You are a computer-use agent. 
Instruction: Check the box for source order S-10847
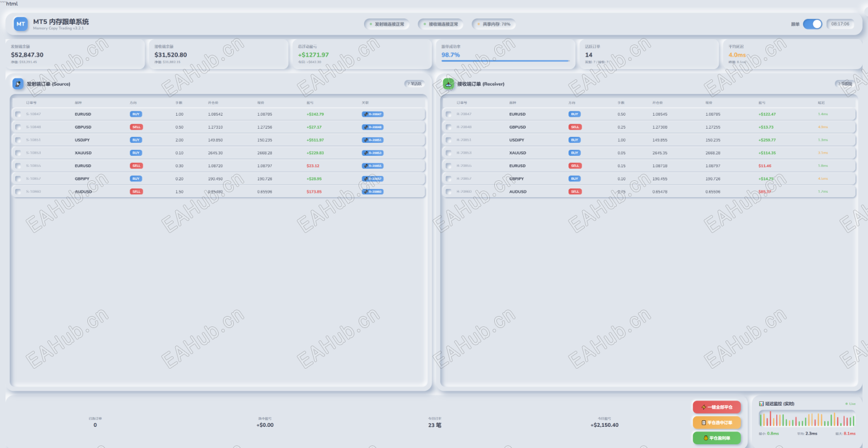18,114
